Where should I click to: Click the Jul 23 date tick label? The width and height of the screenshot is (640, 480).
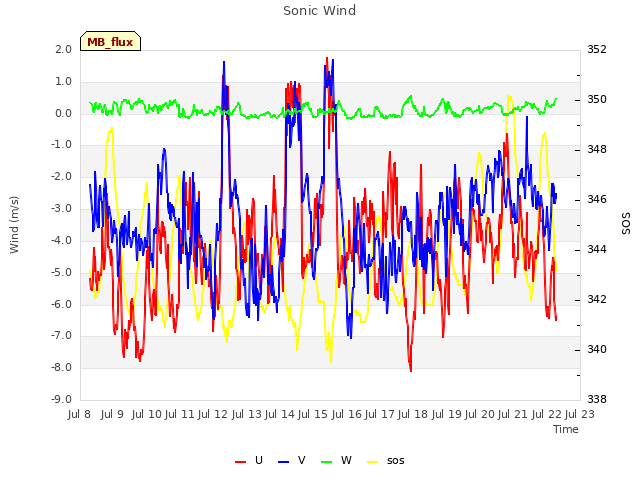point(580,414)
